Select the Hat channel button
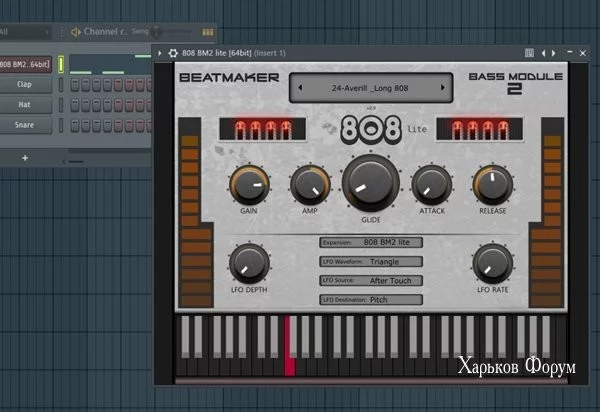The width and height of the screenshot is (600, 412). coord(24,105)
